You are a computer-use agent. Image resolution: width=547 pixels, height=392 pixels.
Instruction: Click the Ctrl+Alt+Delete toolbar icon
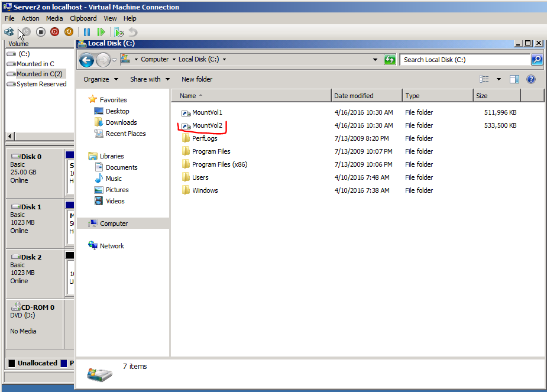[9, 32]
